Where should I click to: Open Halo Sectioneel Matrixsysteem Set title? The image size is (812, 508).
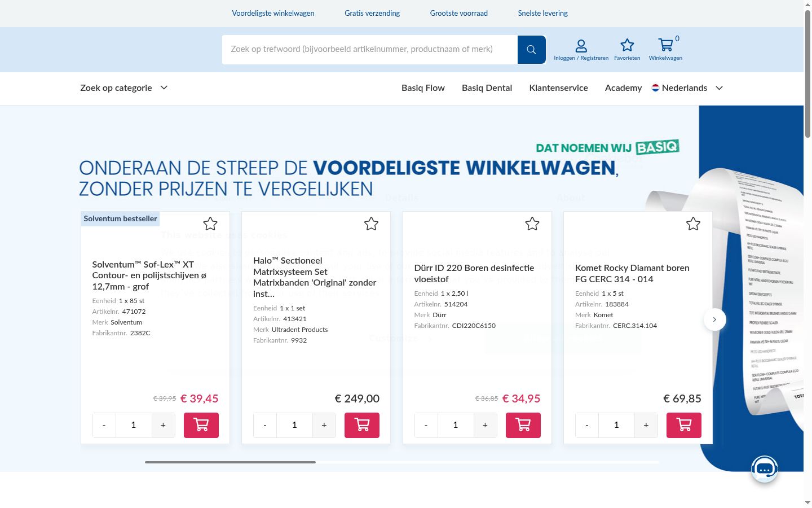tap(315, 277)
